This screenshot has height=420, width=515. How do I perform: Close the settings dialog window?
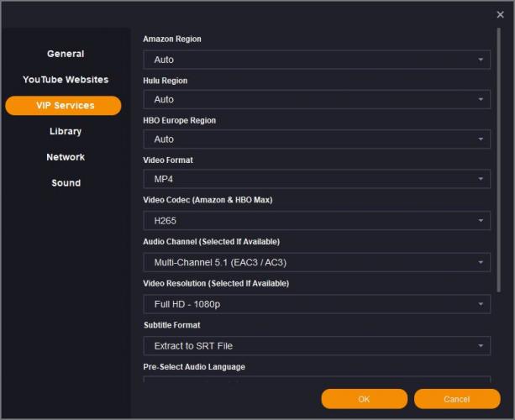[x=501, y=13]
